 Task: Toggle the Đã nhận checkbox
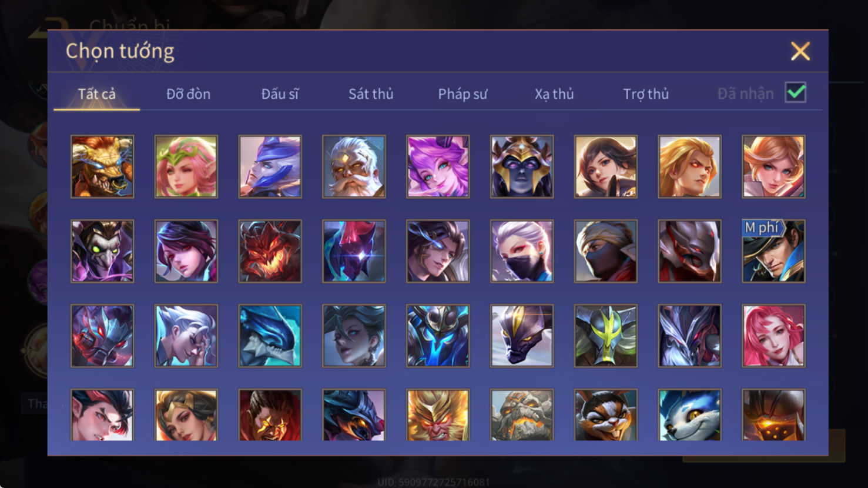click(796, 93)
